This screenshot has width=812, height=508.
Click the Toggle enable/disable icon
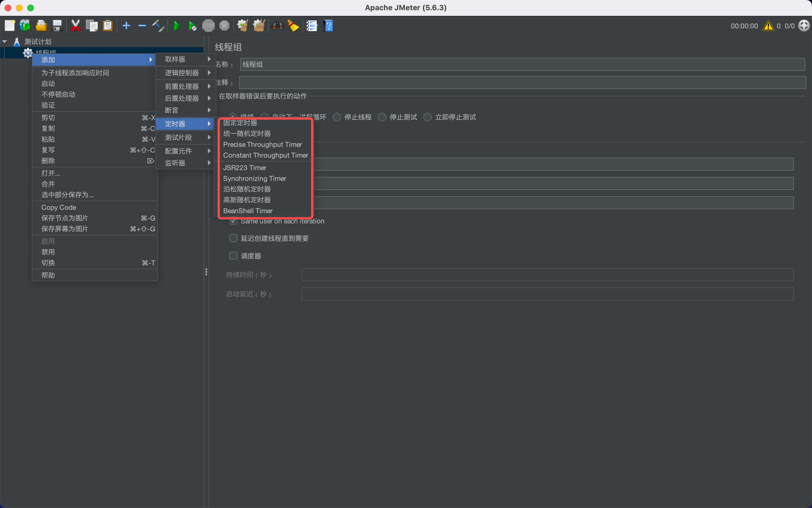(158, 26)
